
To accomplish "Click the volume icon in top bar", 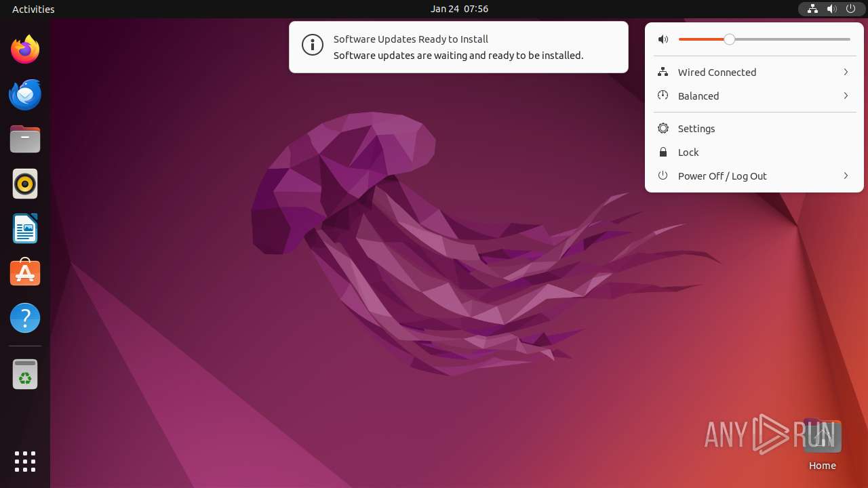I will [x=831, y=9].
